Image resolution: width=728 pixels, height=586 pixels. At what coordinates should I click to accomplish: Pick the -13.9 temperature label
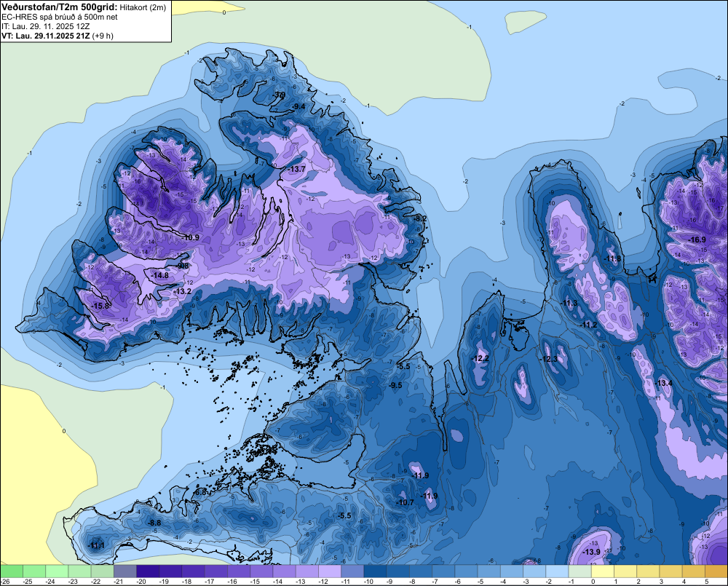[591, 552]
